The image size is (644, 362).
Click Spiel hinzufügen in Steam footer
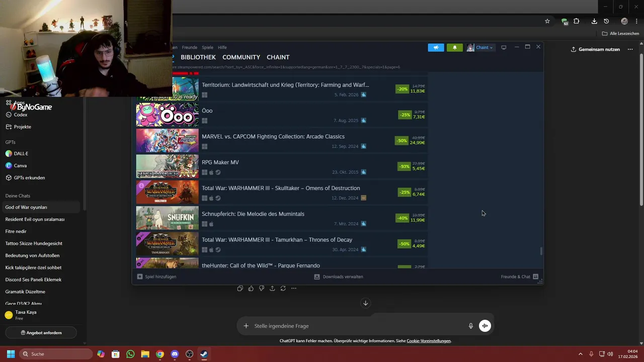(x=157, y=277)
